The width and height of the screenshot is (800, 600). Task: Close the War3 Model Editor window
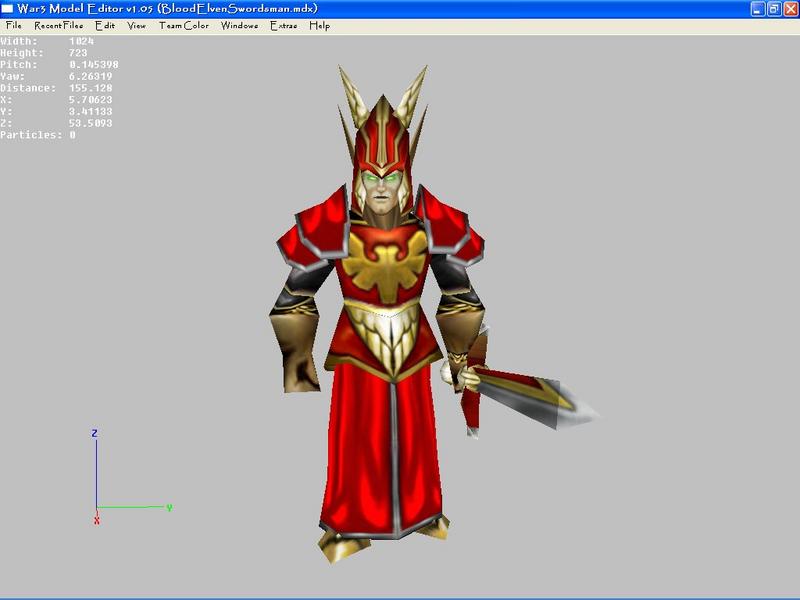point(791,9)
